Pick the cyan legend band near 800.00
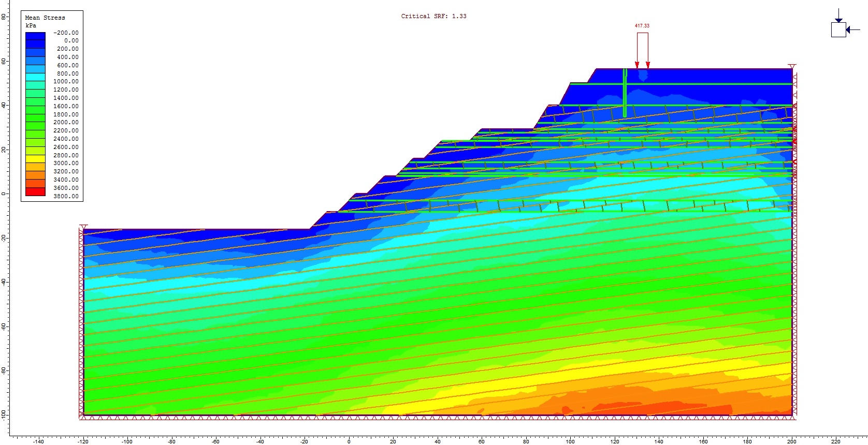This screenshot has width=868, height=445. (x=36, y=77)
